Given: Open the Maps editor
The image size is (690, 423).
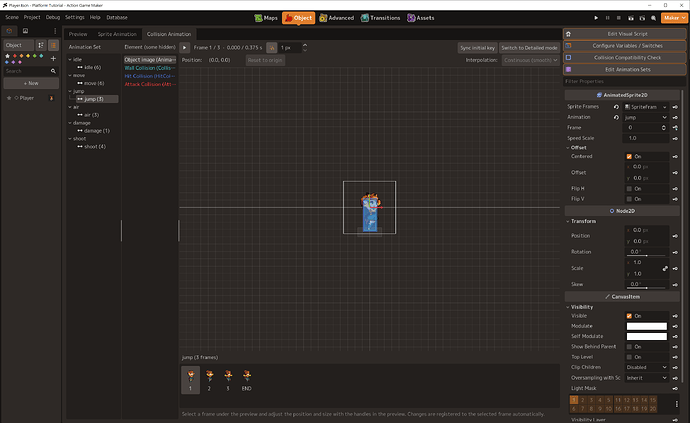Looking at the screenshot, I should point(266,18).
